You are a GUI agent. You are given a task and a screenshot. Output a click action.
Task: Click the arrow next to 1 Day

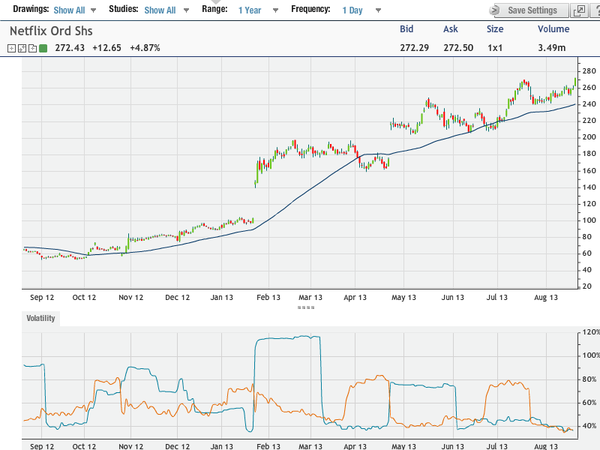point(378,11)
